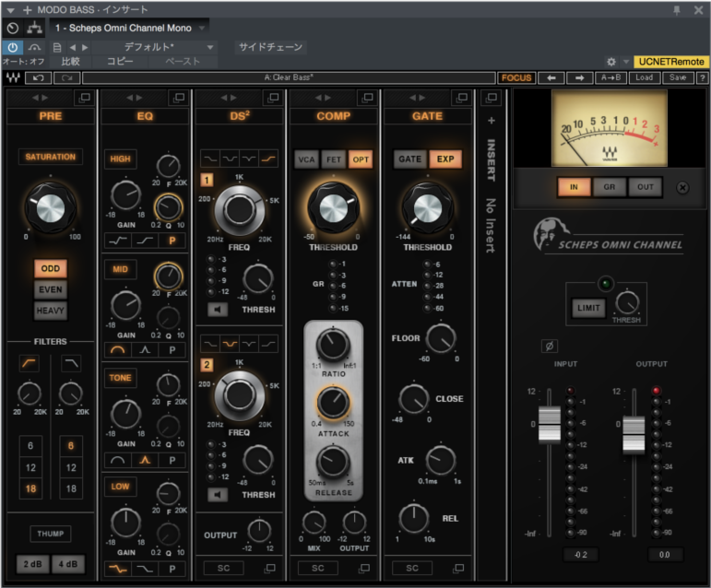The image size is (711, 588).
Task: Click the FOCUS button
Action: click(x=516, y=78)
